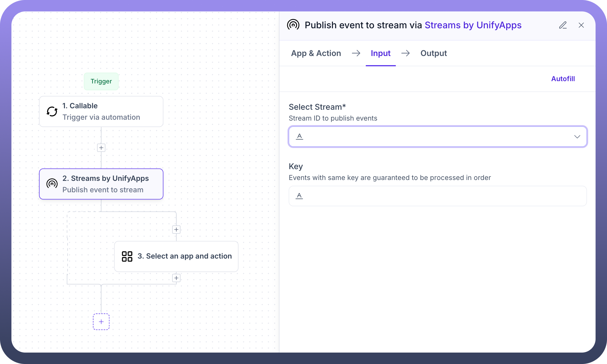Click the plus button below Callable step

[x=101, y=148]
